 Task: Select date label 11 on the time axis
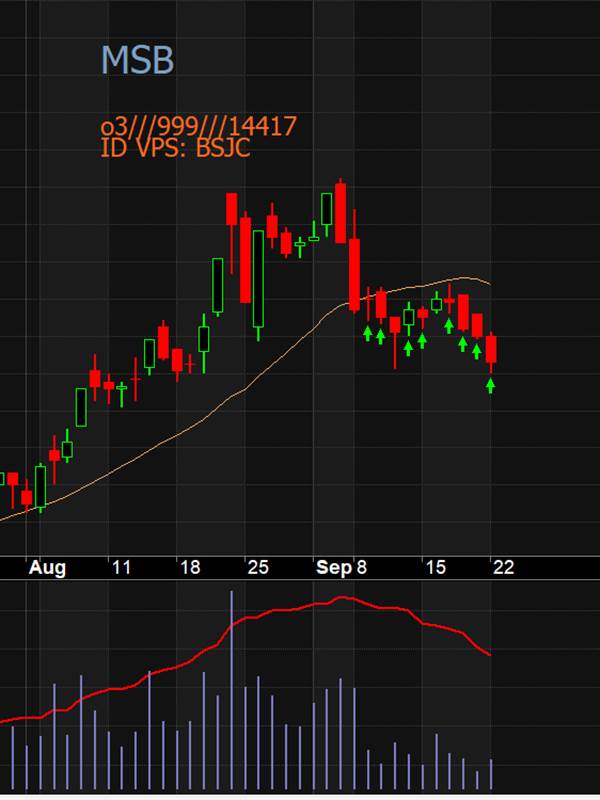(x=121, y=568)
